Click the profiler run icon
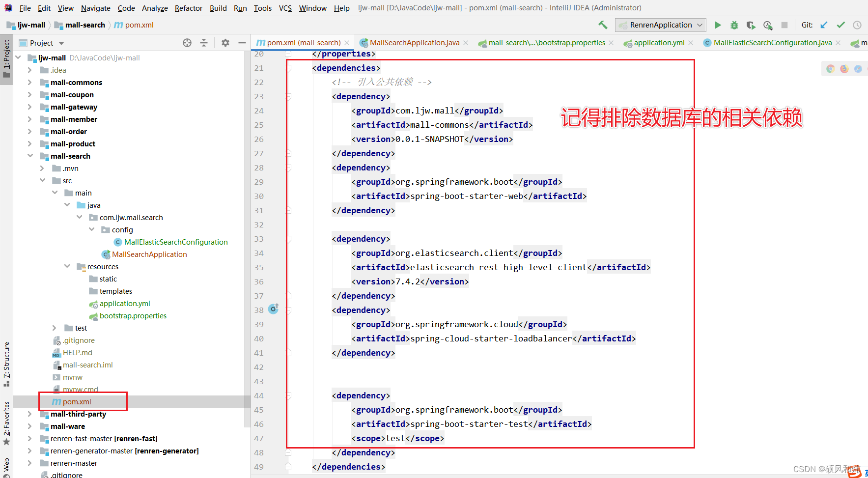The height and width of the screenshot is (478, 868). pyautogui.click(x=768, y=25)
